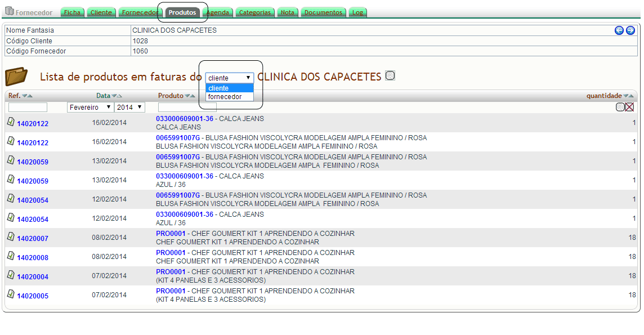Open document icon for 14020059 CALCA JEANS row
Viewport: 644px width, 335px height.
[x=11, y=180]
